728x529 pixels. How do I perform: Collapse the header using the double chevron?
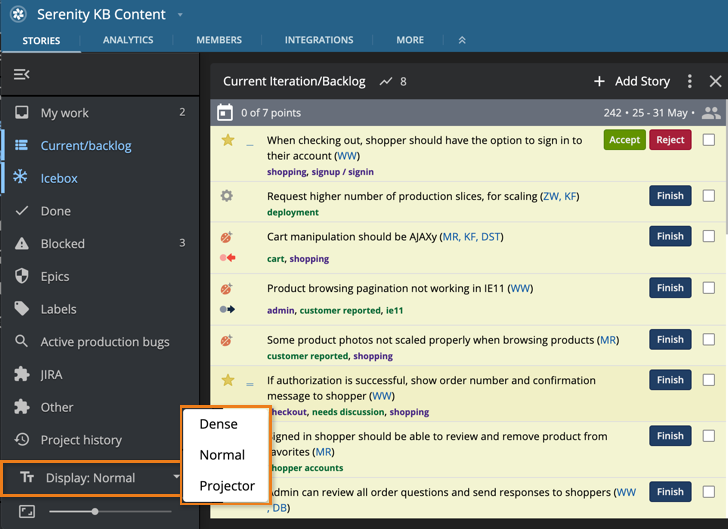click(462, 40)
